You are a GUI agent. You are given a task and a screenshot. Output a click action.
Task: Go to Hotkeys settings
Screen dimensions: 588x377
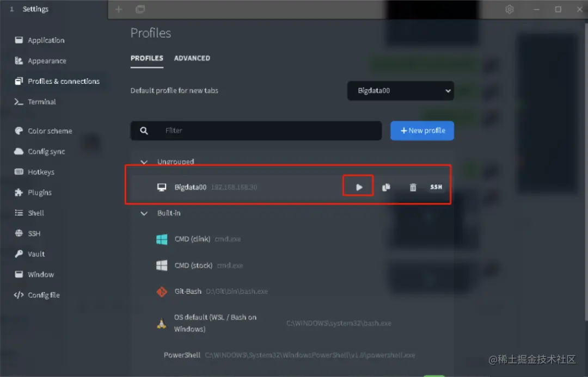(x=34, y=172)
